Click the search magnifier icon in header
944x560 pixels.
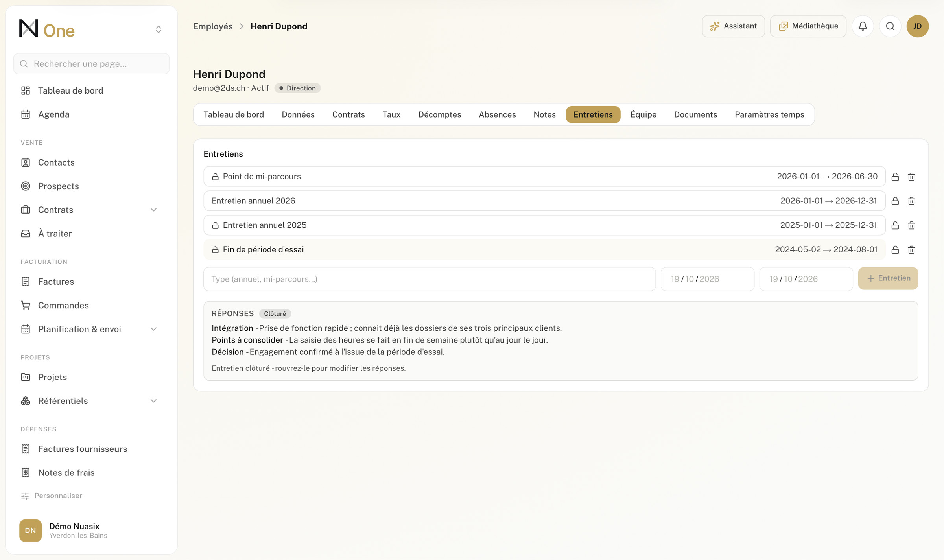click(890, 26)
